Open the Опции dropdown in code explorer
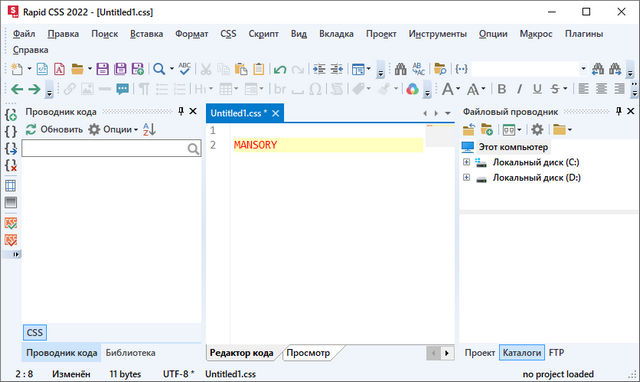Image resolution: width=640 pixels, height=382 pixels. tap(113, 129)
